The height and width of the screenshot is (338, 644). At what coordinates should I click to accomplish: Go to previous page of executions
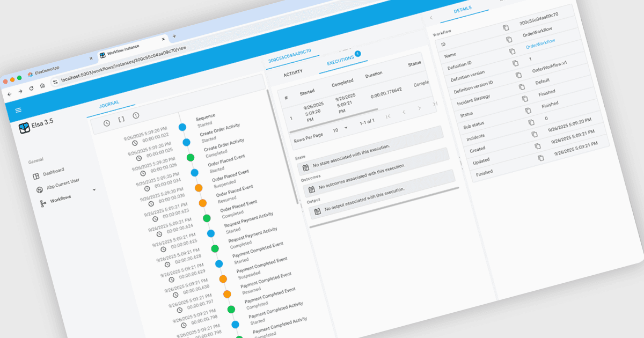pos(404,112)
